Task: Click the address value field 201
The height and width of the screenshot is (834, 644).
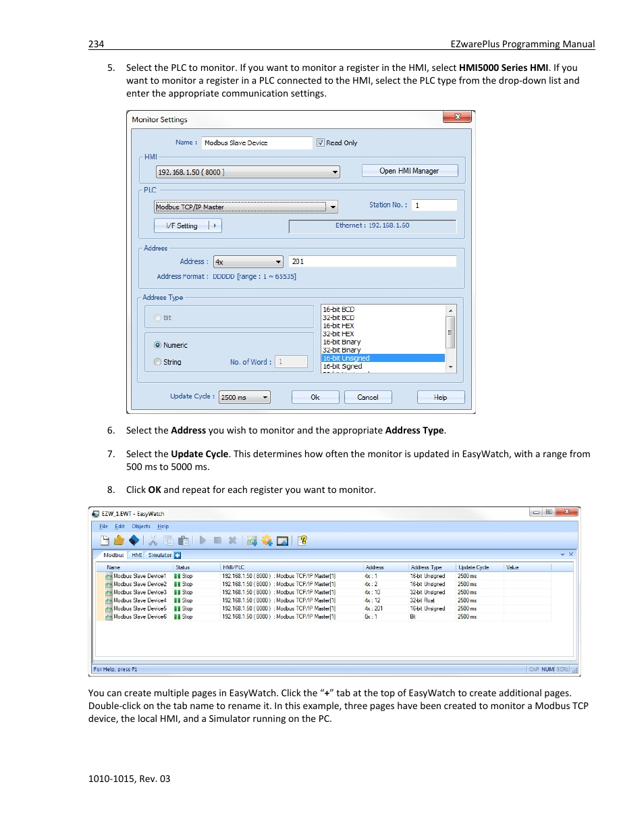Action: click(x=373, y=261)
